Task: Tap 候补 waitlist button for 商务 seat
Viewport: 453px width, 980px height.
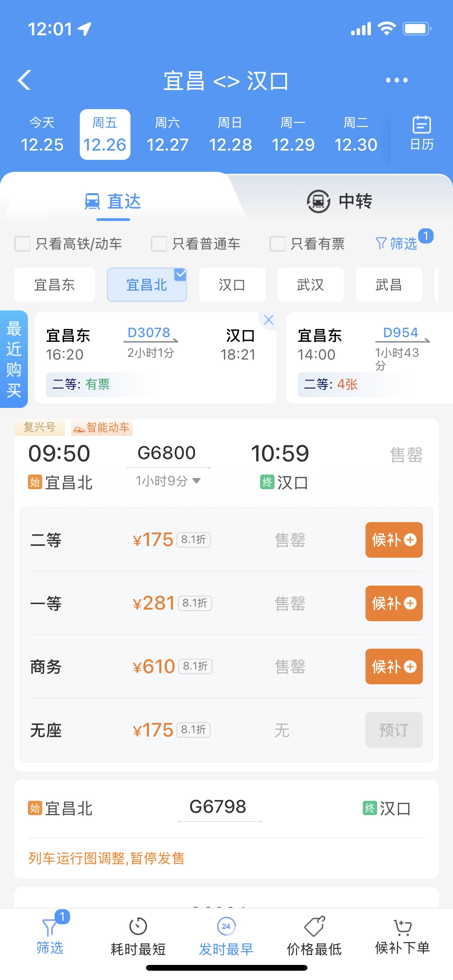Action: [x=394, y=666]
